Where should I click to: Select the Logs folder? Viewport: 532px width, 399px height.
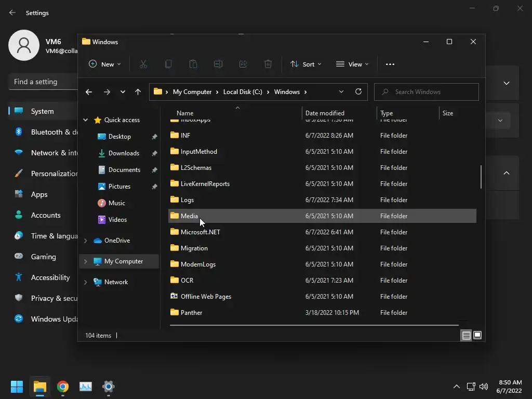[322, 200]
